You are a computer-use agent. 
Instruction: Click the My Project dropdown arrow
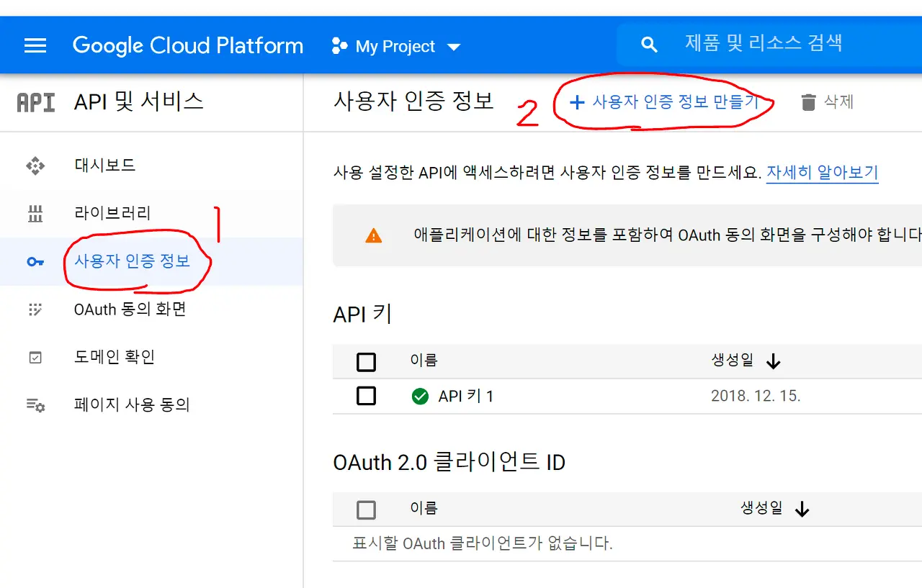click(x=454, y=48)
